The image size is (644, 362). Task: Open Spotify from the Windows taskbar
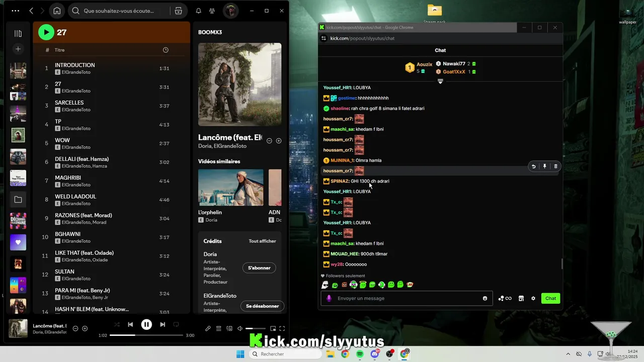360,354
